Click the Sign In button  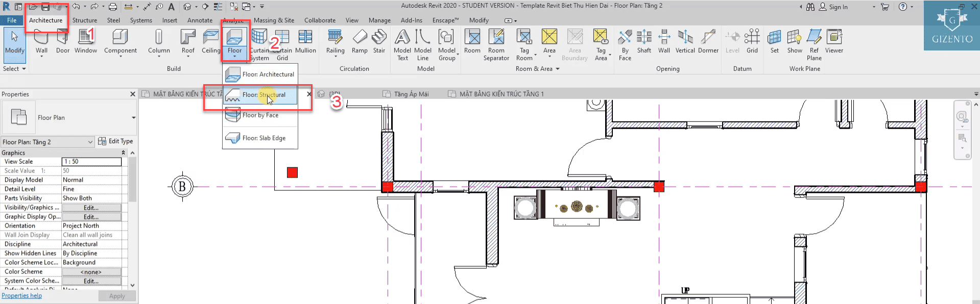[833, 7]
